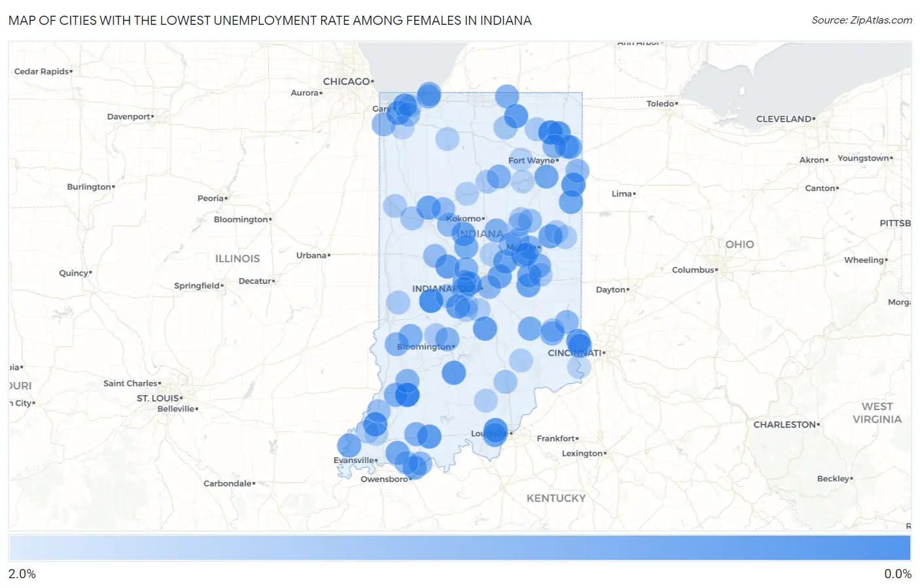Click the Springfield city label

point(197,285)
